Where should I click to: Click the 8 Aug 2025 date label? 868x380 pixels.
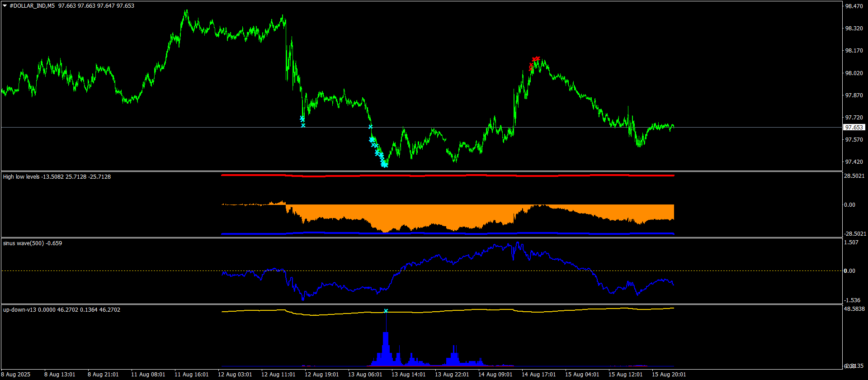16,375
